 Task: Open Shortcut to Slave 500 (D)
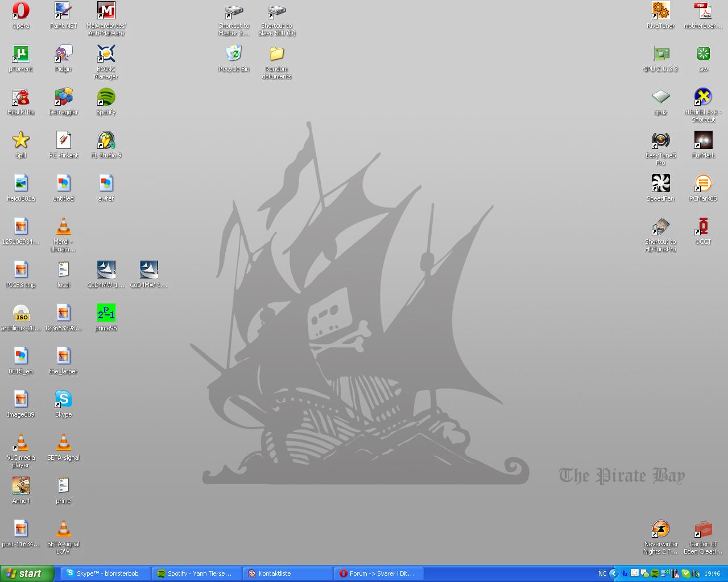click(x=276, y=19)
